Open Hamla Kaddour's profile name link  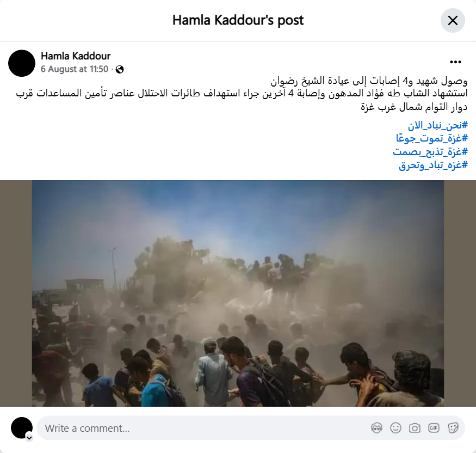[76, 56]
